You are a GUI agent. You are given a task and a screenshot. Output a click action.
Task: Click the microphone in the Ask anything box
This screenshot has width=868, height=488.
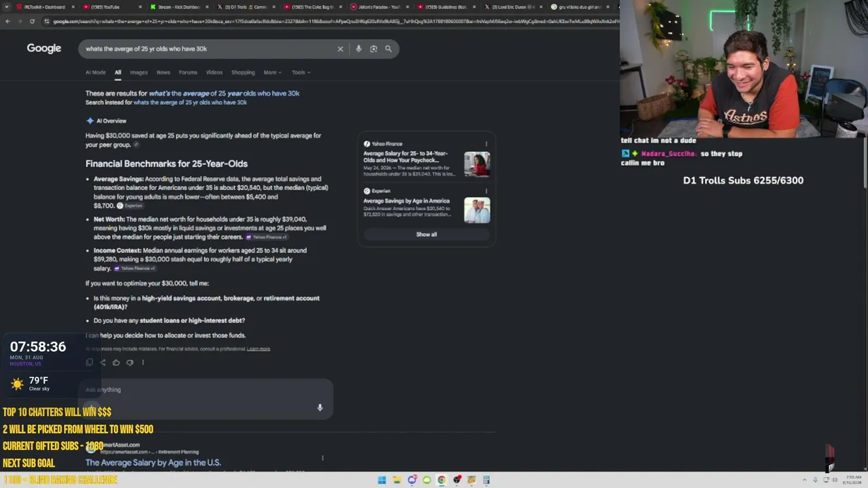(x=320, y=407)
